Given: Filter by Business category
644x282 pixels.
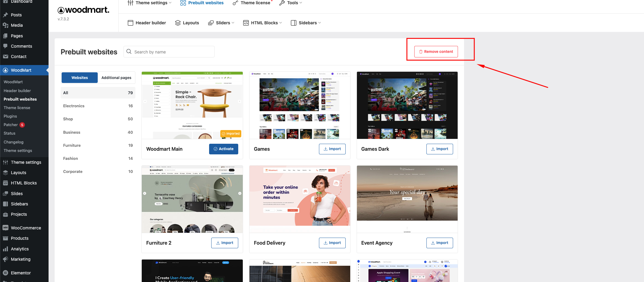Looking at the screenshot, I should tap(98, 132).
